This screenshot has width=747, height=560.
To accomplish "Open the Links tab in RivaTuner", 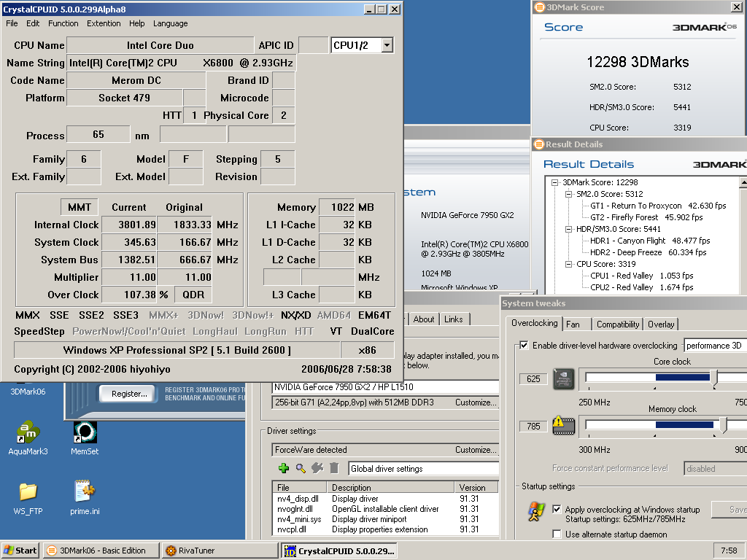I will [454, 319].
